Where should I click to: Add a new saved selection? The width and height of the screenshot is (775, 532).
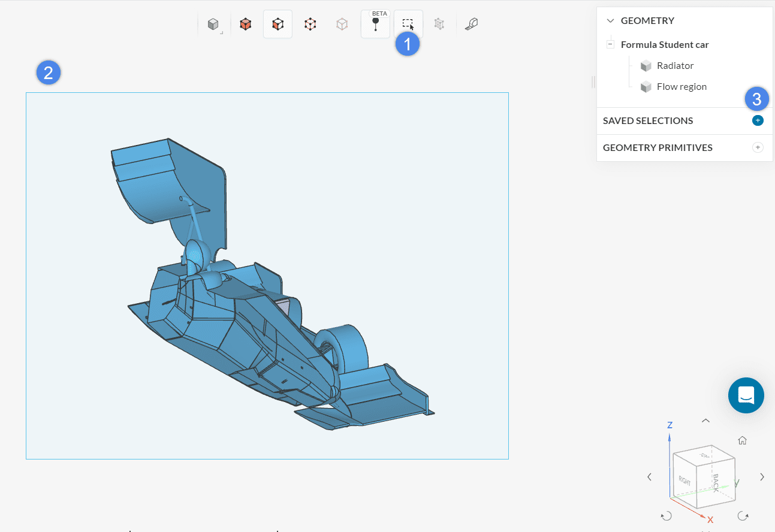pos(758,120)
